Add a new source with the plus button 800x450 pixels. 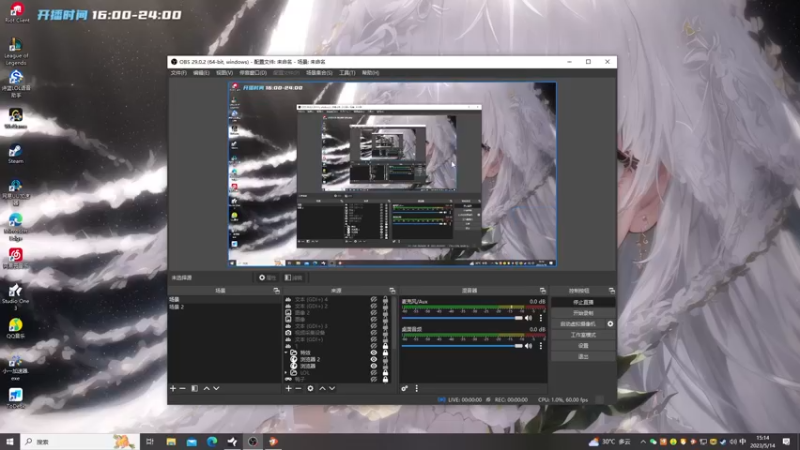(288, 388)
